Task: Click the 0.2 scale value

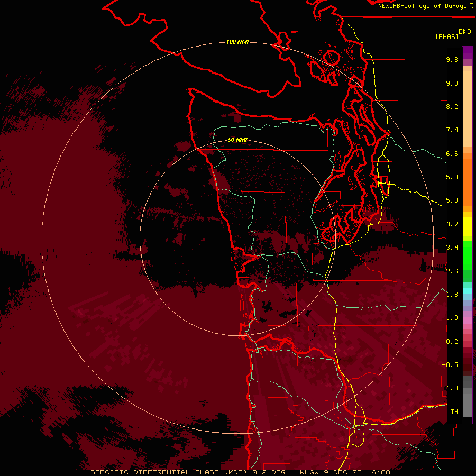Action: pos(452,342)
